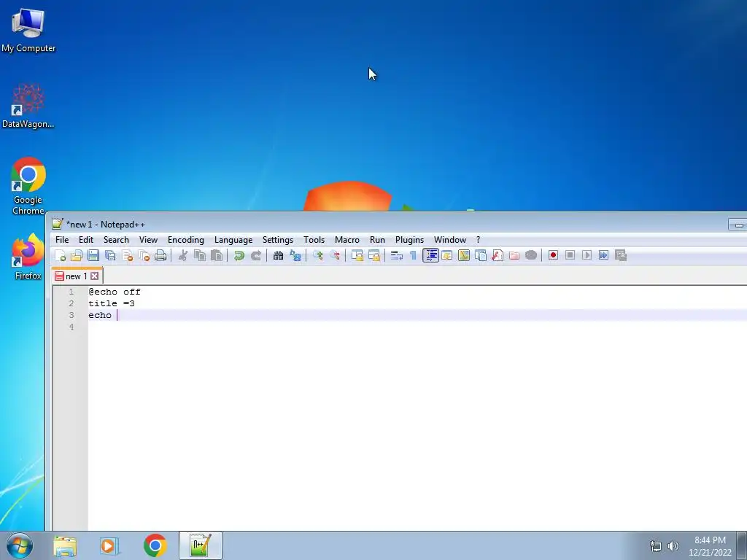
Task: Close the 'new 1' tab with X
Action: click(94, 276)
